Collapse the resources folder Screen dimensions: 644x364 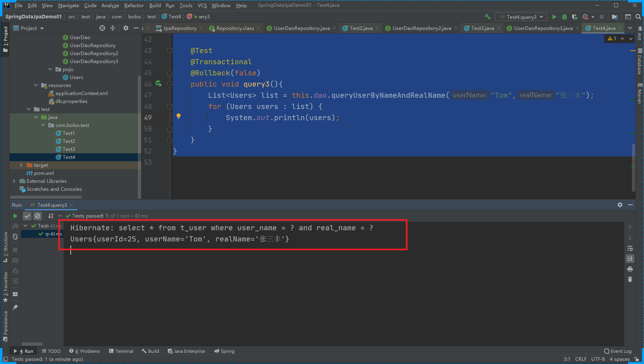(36, 85)
